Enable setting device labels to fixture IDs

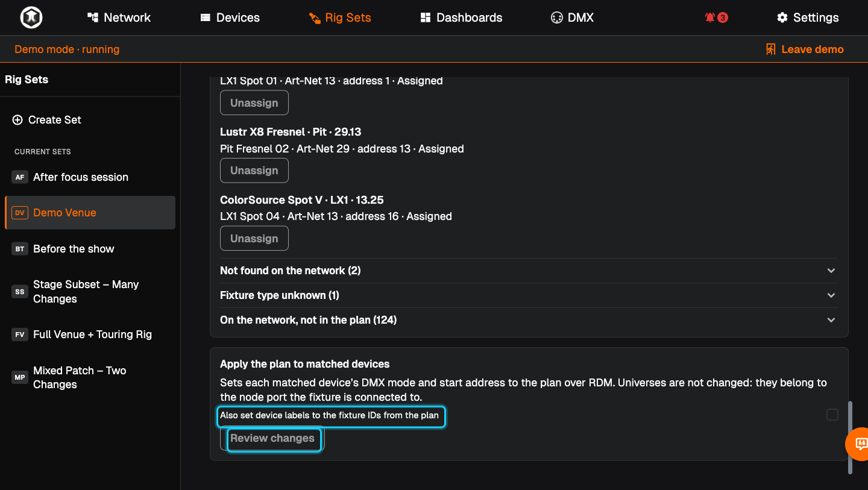(832, 415)
